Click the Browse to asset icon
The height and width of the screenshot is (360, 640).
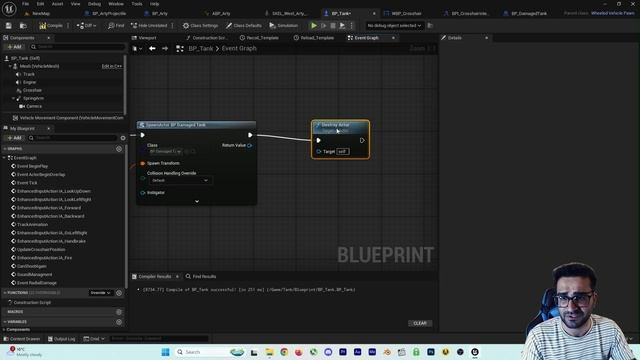tap(23, 25)
